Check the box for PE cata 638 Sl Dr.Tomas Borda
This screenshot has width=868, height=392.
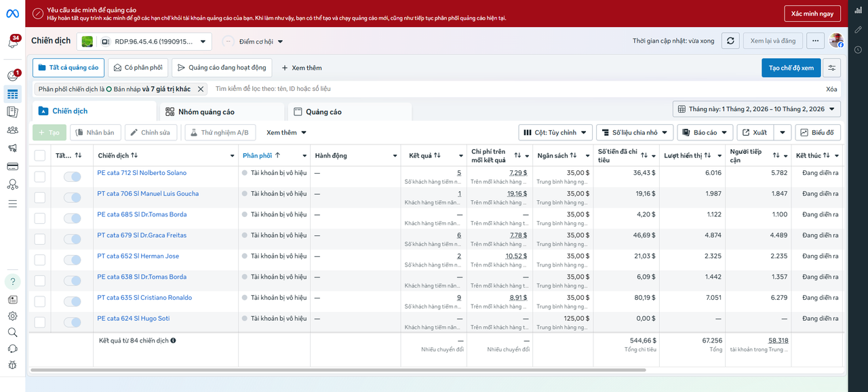tap(40, 281)
